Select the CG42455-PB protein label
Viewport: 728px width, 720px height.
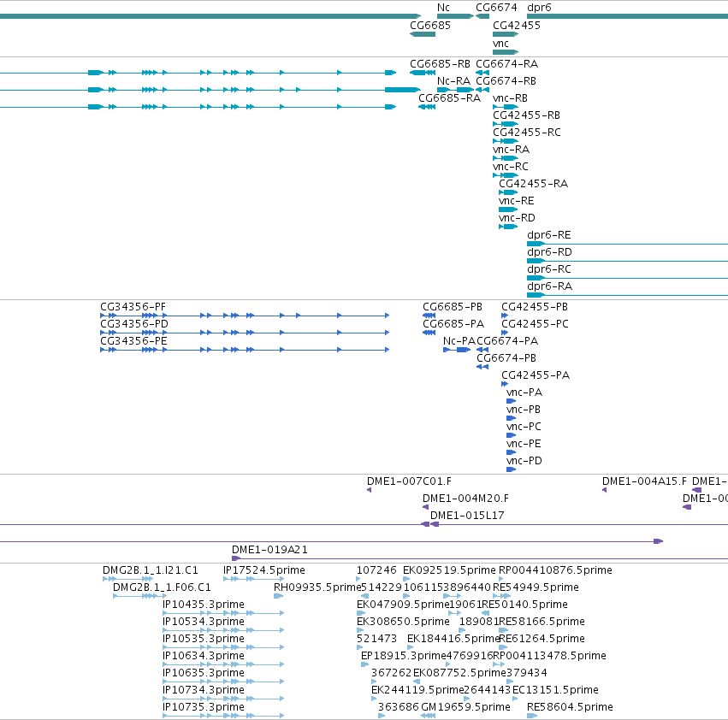click(x=535, y=307)
